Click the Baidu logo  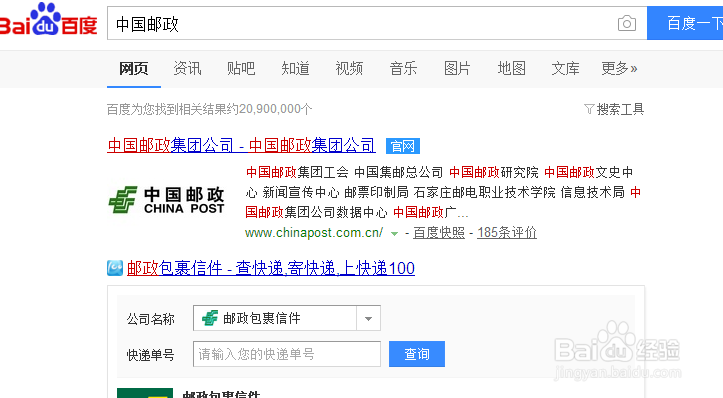point(48,19)
